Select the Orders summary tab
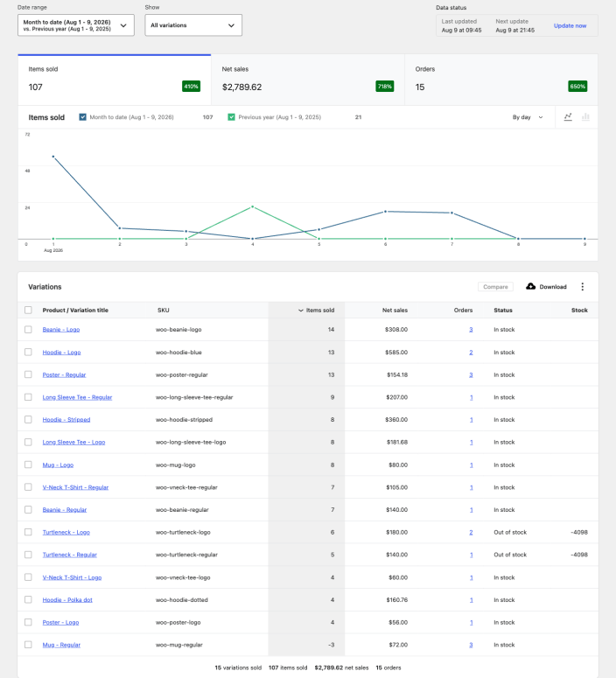Image resolution: width=616 pixels, height=678 pixels. [501, 80]
